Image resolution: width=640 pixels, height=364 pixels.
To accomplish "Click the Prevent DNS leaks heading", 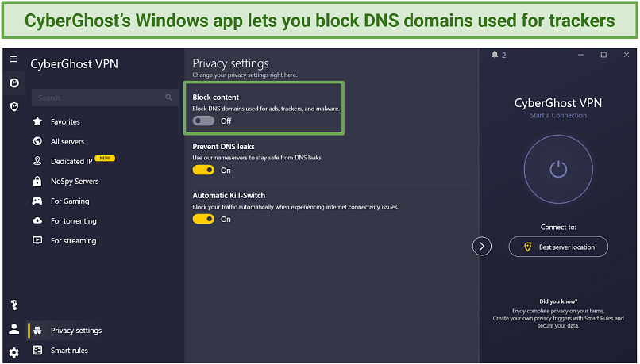I will 223,147.
